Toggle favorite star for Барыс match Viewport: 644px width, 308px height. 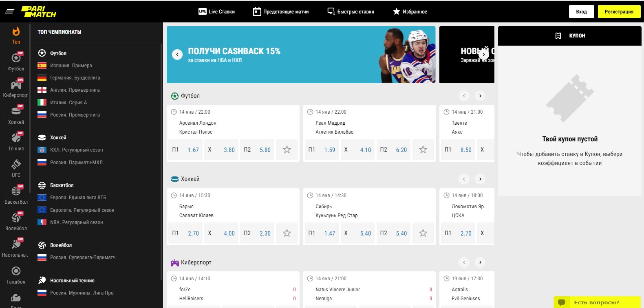coord(287,233)
